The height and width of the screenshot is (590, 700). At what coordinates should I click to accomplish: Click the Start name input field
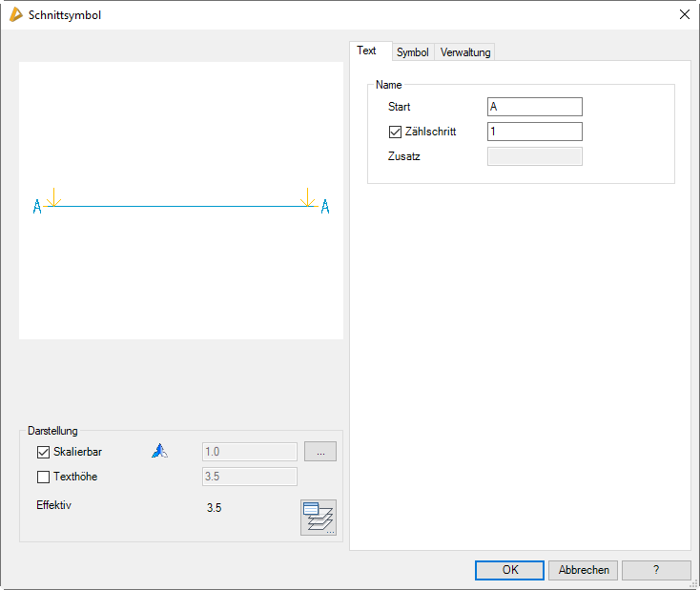coord(534,107)
